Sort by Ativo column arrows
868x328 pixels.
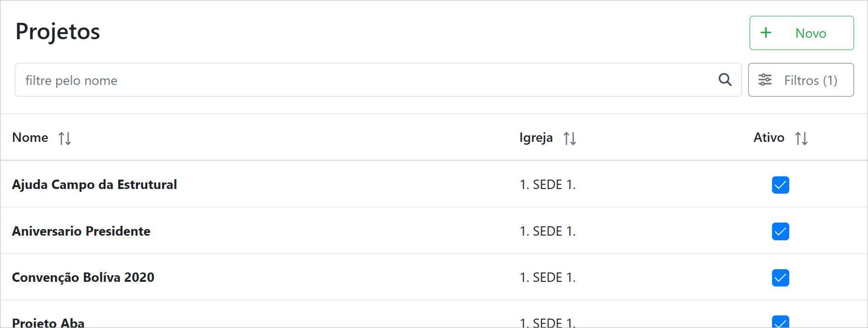[x=801, y=138]
